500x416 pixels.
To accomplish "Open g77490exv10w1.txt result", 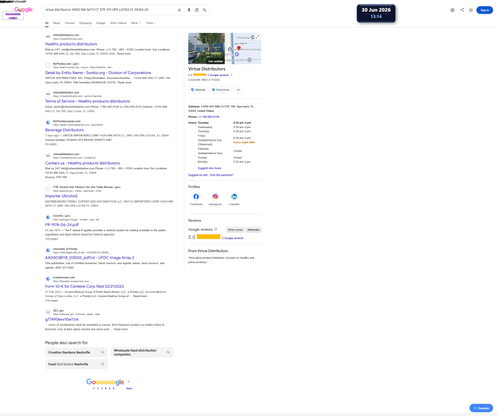I will [x=62, y=319].
